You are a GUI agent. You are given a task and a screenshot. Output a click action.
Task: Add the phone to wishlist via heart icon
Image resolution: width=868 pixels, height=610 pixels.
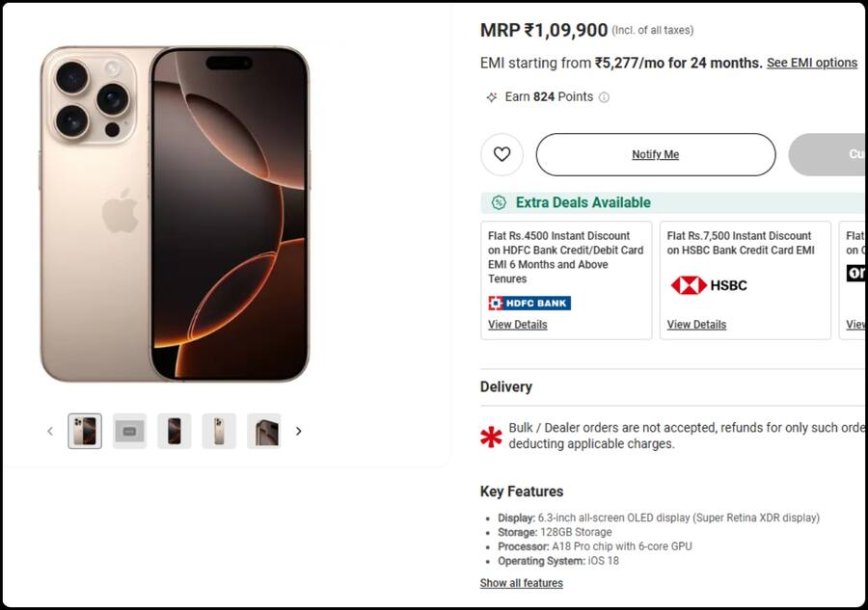click(x=502, y=154)
